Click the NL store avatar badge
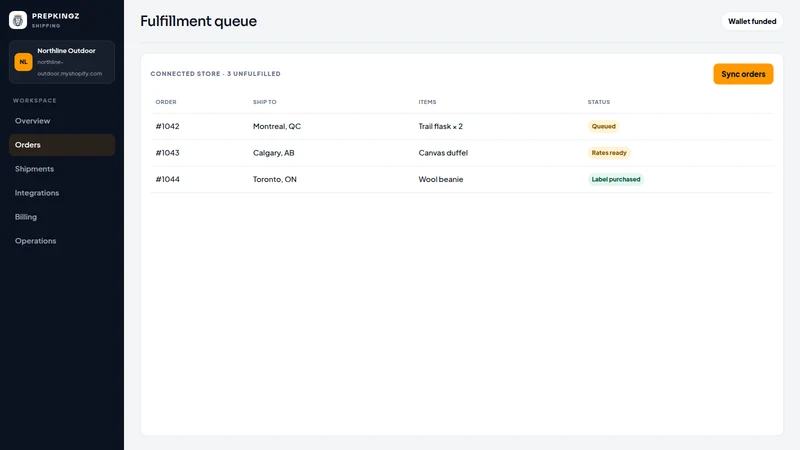800x450 pixels. click(23, 62)
